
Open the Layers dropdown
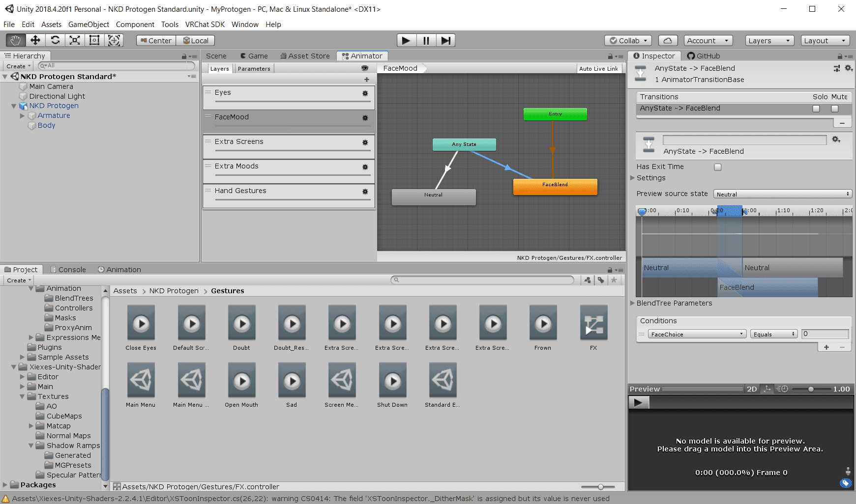coord(769,41)
